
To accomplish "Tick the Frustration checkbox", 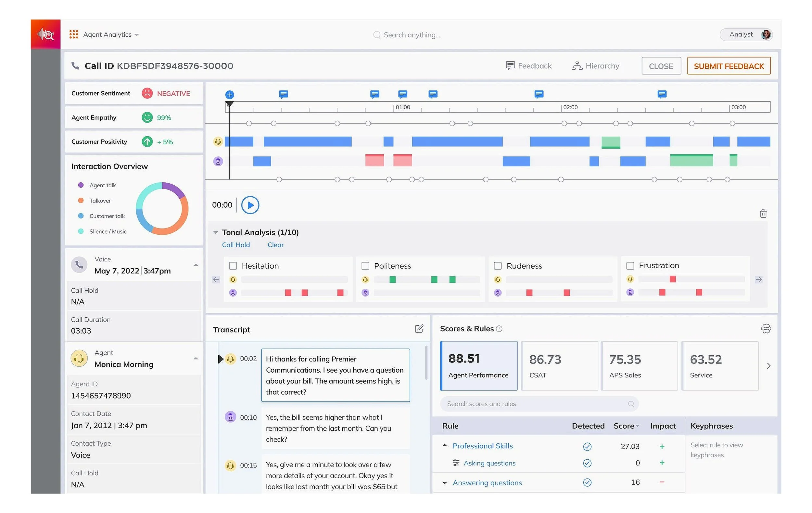I will point(630,266).
